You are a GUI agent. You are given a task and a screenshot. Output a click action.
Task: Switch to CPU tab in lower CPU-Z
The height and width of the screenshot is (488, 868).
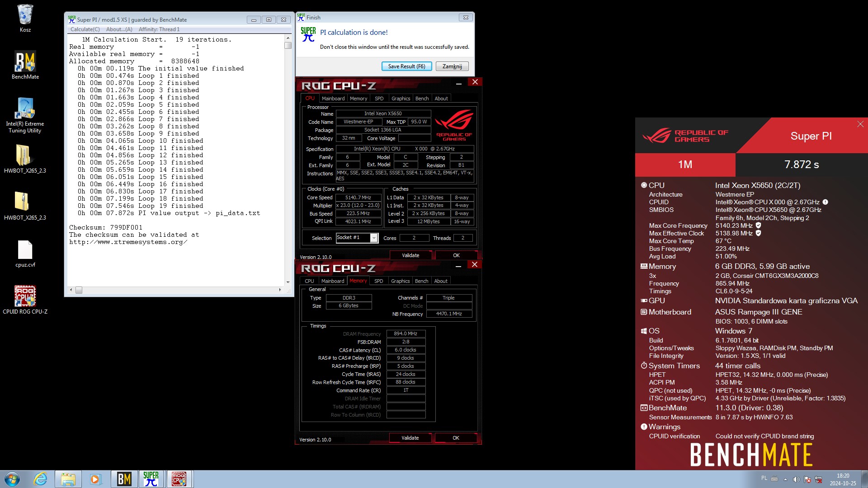click(x=309, y=281)
